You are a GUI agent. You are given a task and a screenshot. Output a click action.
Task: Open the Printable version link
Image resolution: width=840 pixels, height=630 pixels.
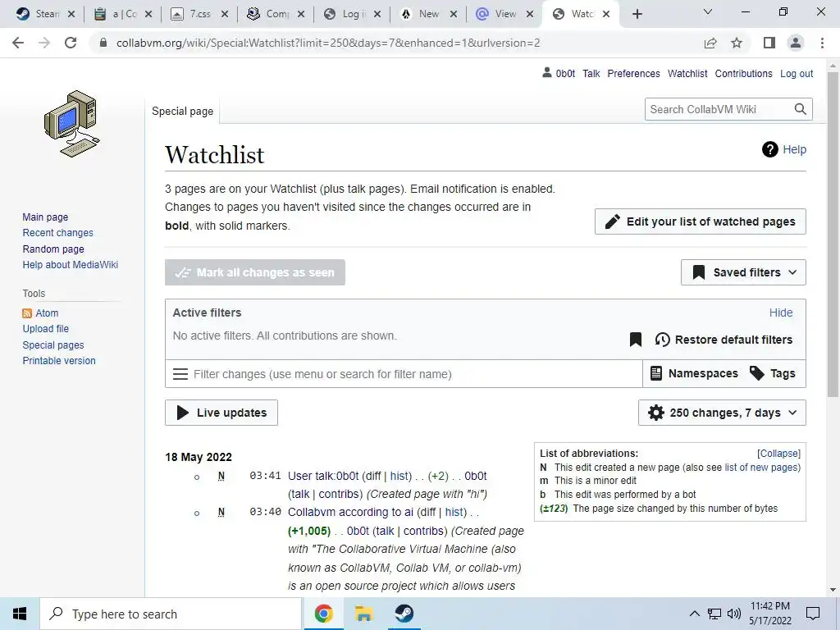click(59, 361)
